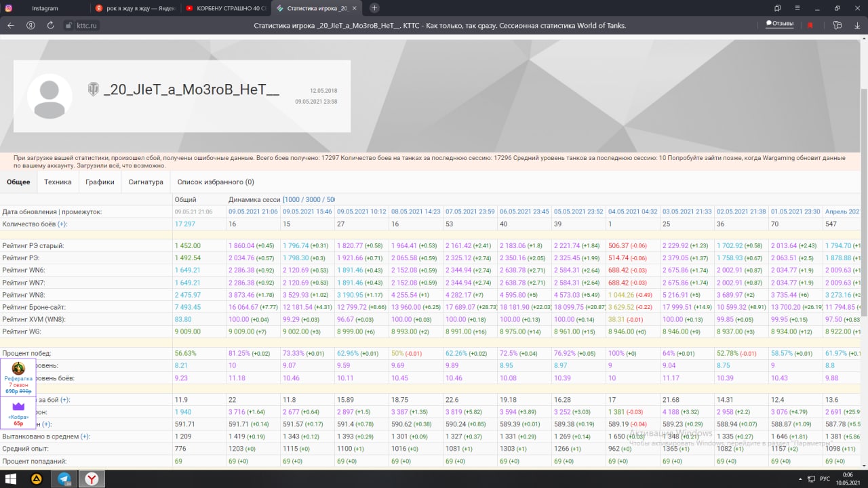The height and width of the screenshot is (488, 868).
Task: Expand the (+) next to Вытанковано в среднем
Action: point(85,436)
